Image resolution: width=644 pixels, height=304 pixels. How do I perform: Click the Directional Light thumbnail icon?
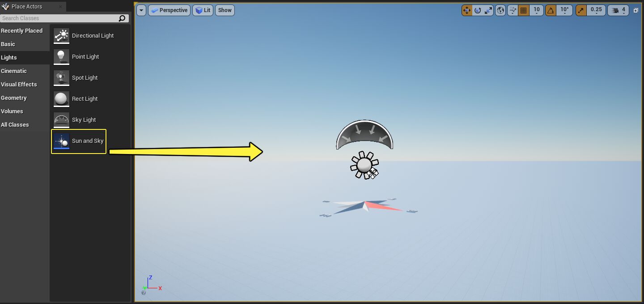point(61,35)
